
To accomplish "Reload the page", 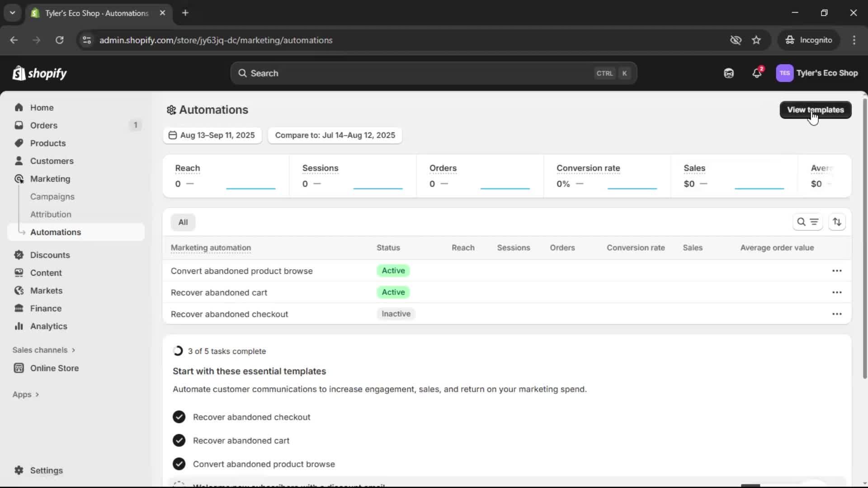I will point(59,40).
